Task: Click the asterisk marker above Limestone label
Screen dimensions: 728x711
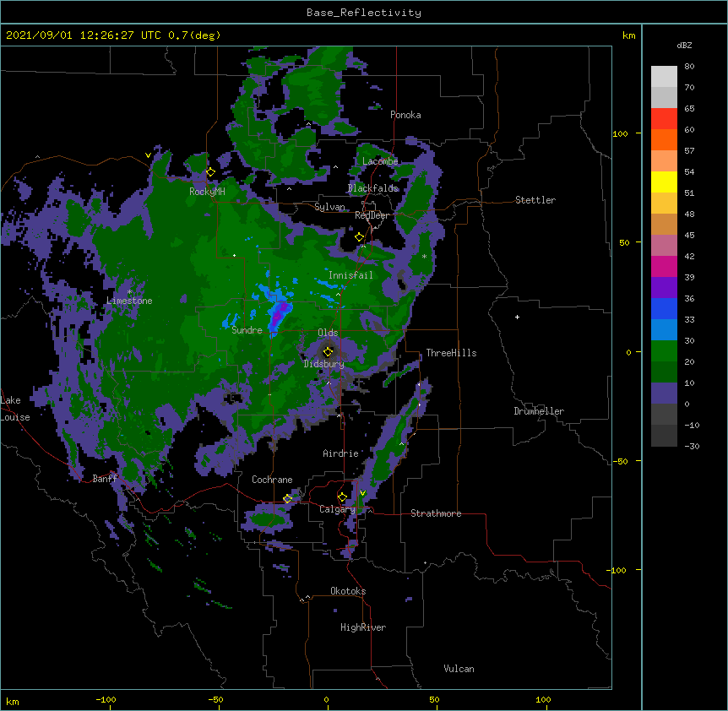Action: pos(130,292)
